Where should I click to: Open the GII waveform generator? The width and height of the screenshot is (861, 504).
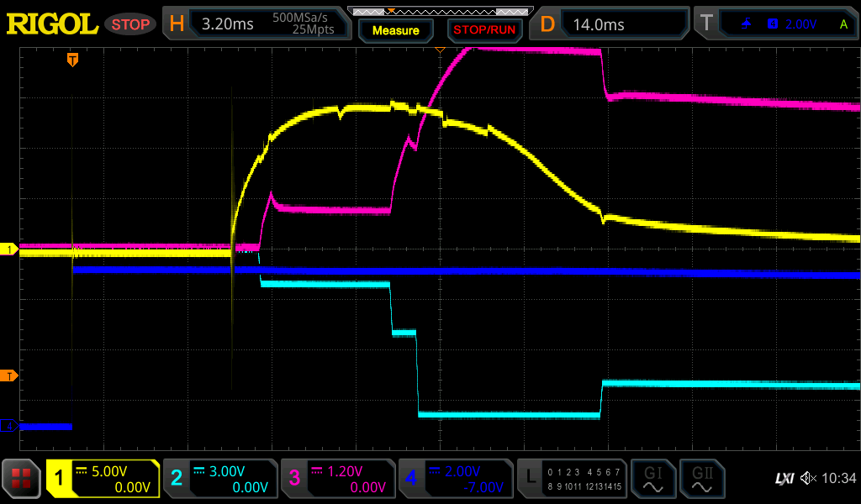(x=701, y=479)
